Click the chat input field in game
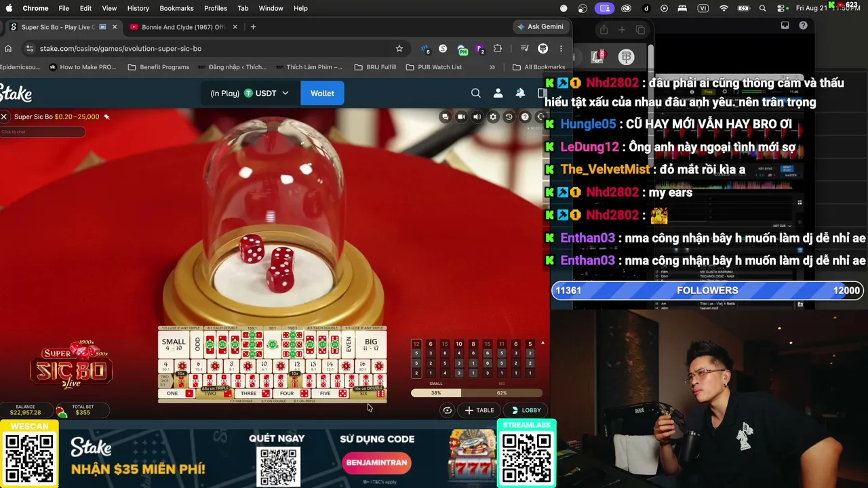This screenshot has height=488, width=868. pos(43,131)
